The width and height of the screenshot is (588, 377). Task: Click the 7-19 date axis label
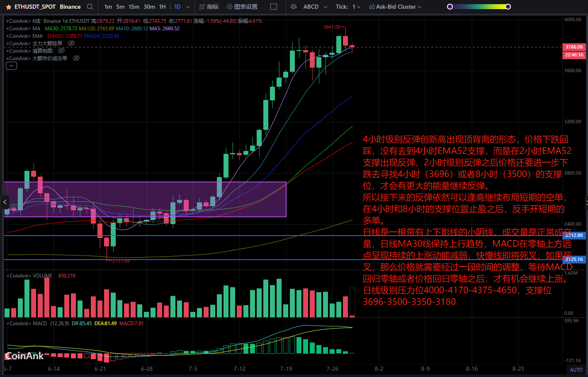[286, 369]
